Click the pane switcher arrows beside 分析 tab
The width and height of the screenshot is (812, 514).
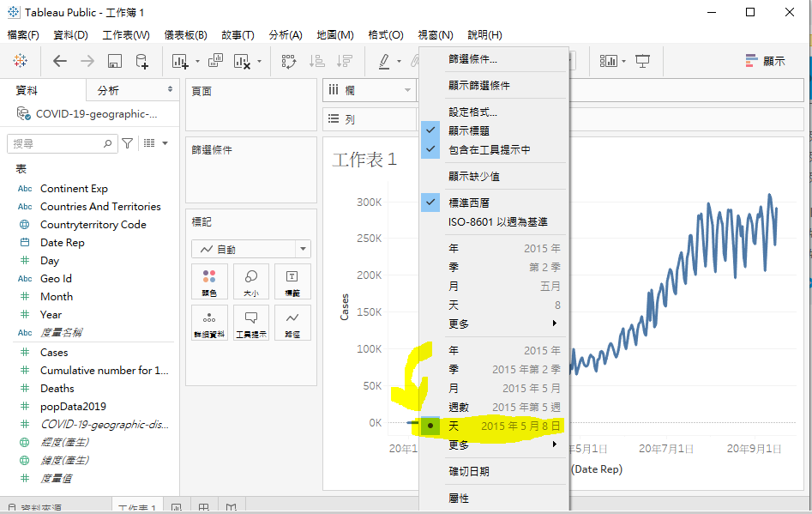coord(170,89)
